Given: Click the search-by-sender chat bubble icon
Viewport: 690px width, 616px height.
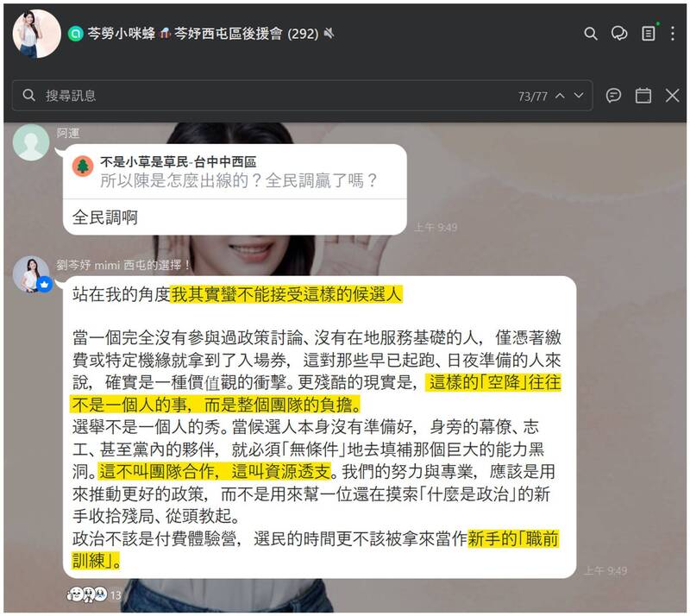Looking at the screenshot, I should pos(613,95).
